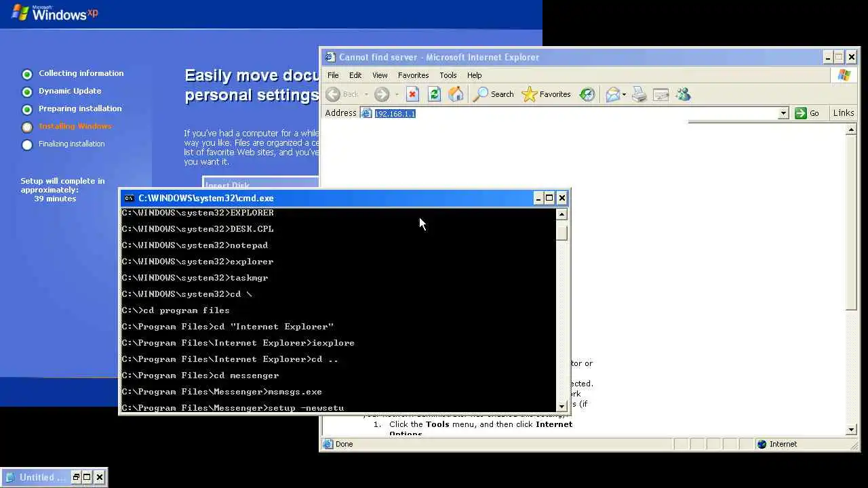Click the Messenger icon in IE toolbar
The width and height of the screenshot is (868, 488).
click(x=683, y=94)
